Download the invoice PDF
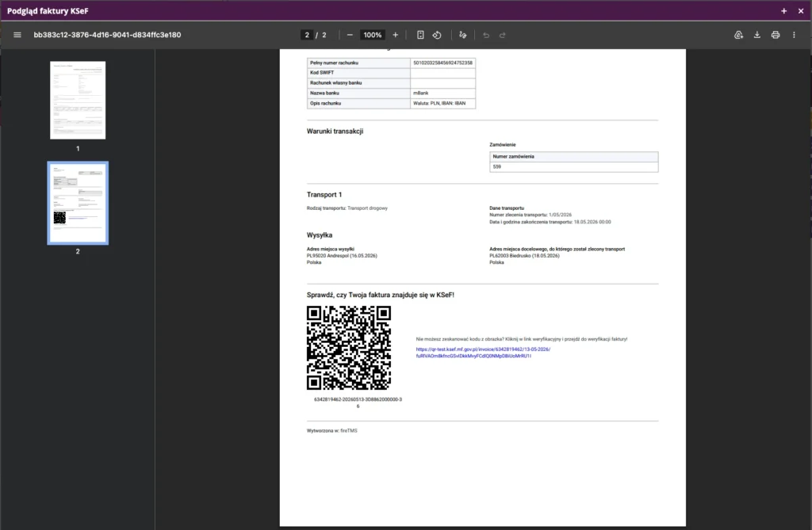The image size is (812, 530). 757,35
